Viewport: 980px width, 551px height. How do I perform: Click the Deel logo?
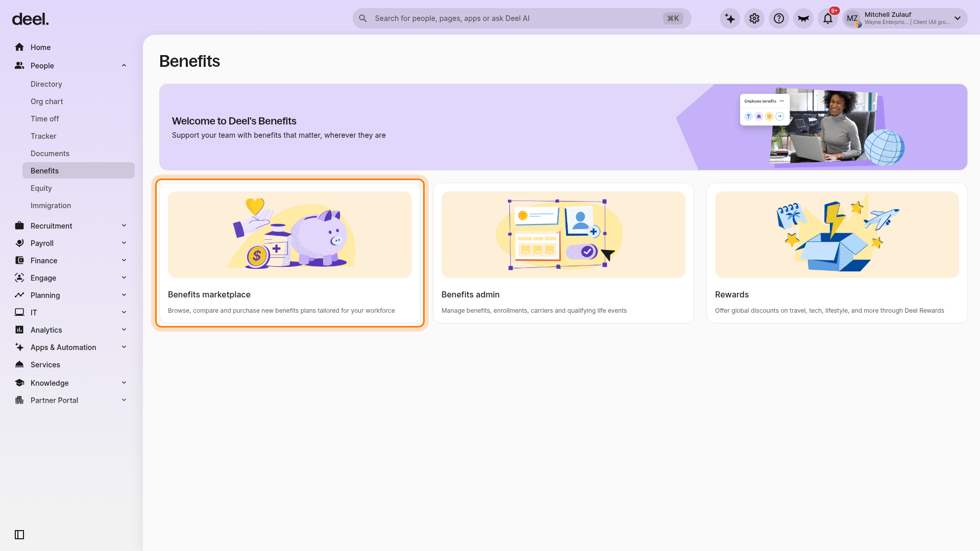(30, 19)
